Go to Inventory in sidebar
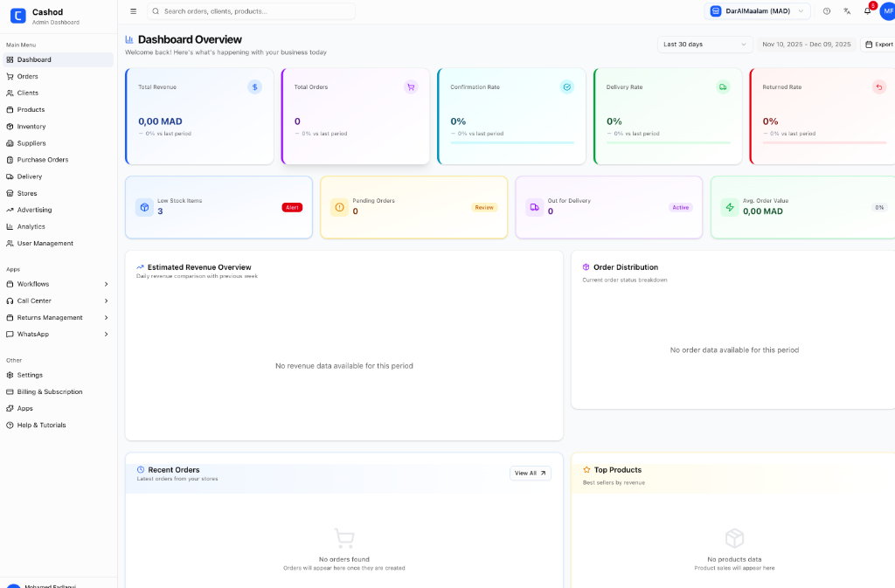Screen dimensions: 895x588 coord(31,127)
